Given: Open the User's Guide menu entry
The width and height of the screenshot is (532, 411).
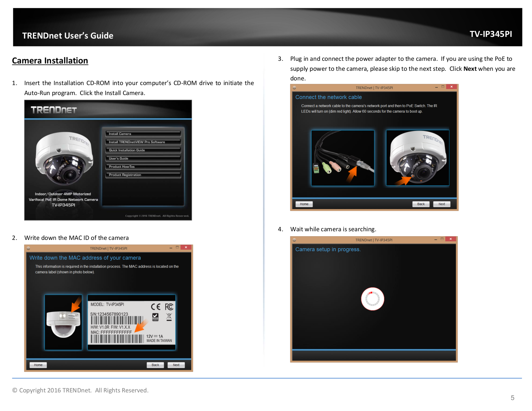Looking at the screenshot, I should [143, 158].
